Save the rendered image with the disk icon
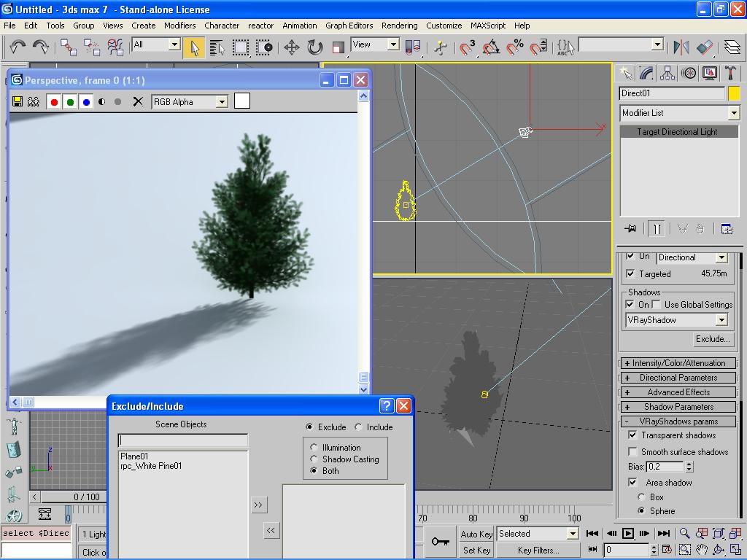 tap(18, 102)
